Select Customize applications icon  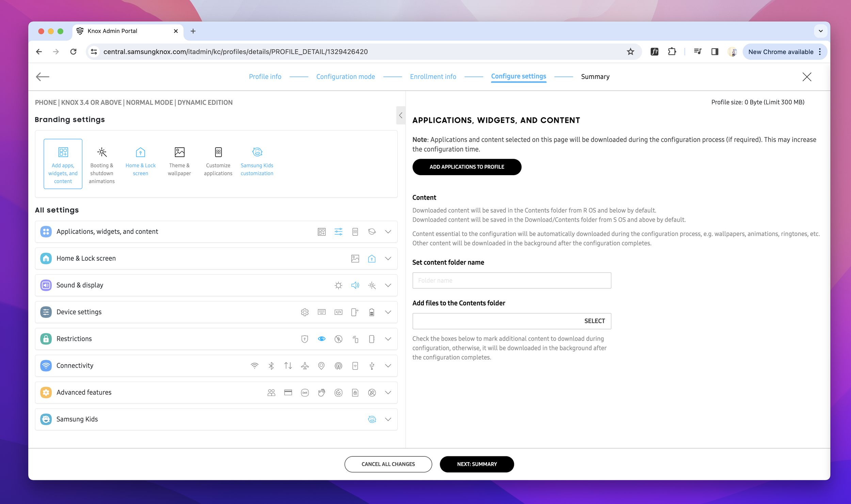pos(218,152)
